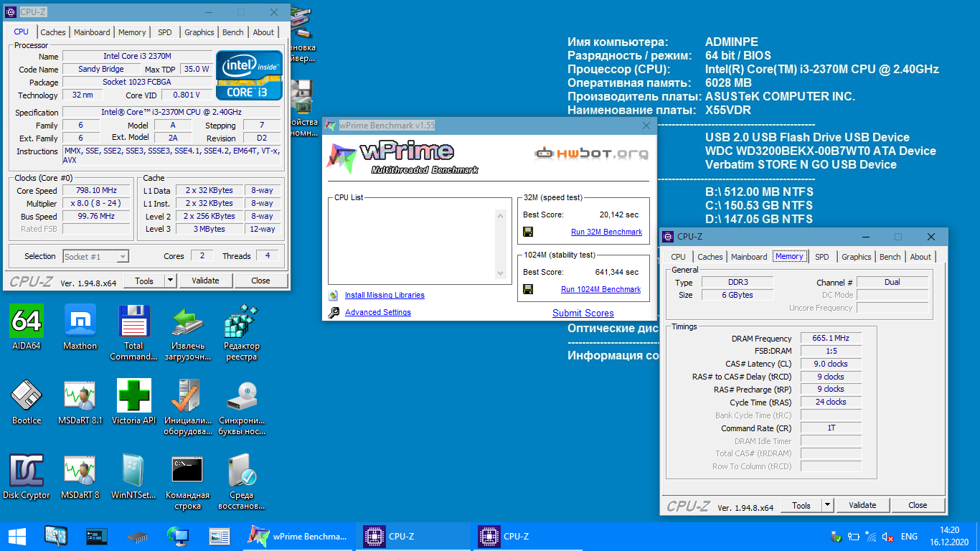This screenshot has width=980, height=551.
Task: Open the Memory tab in CPU window
Action: (133, 32)
